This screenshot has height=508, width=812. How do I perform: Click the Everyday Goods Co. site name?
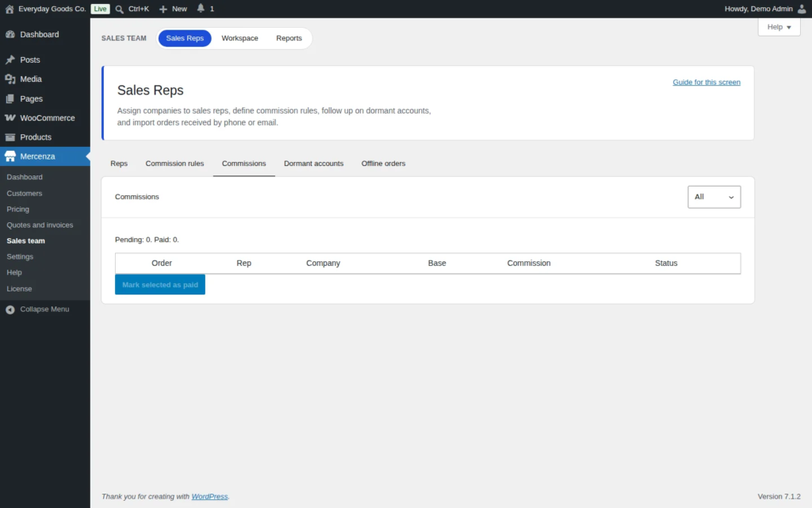(x=52, y=9)
